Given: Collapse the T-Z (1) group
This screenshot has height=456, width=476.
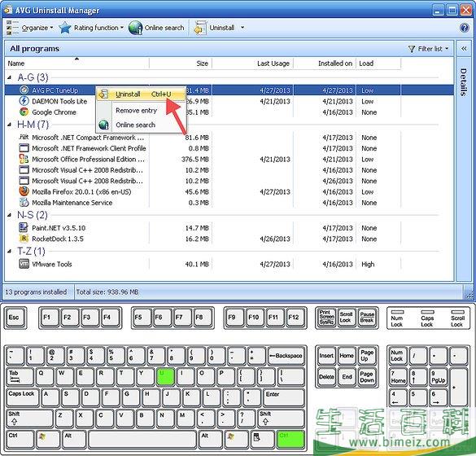Looking at the screenshot, I should pyautogui.click(x=10, y=252).
